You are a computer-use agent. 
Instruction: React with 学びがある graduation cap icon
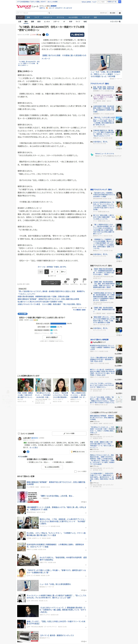(66, 282)
